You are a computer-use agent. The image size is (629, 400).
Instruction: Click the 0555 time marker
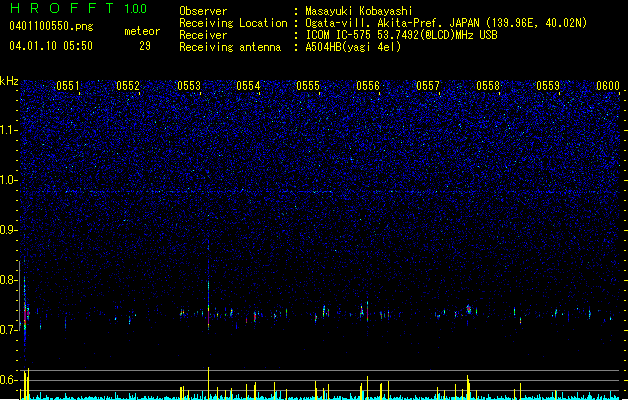point(308,86)
